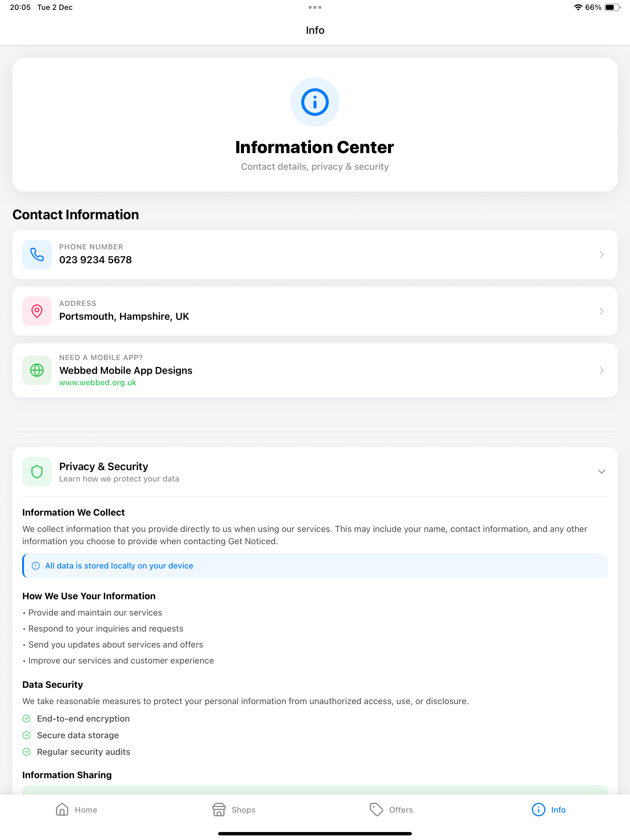Call the number 023 9234 5678
The height and width of the screenshot is (840, 630).
pos(95,260)
